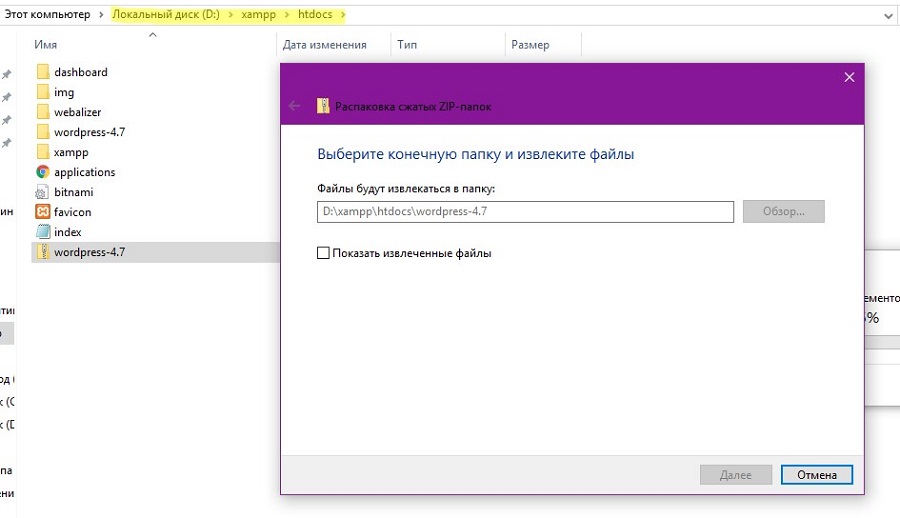Go to 'Этот компьютер' in breadcrumb
Image resolution: width=900 pixels, height=518 pixels.
(47, 14)
